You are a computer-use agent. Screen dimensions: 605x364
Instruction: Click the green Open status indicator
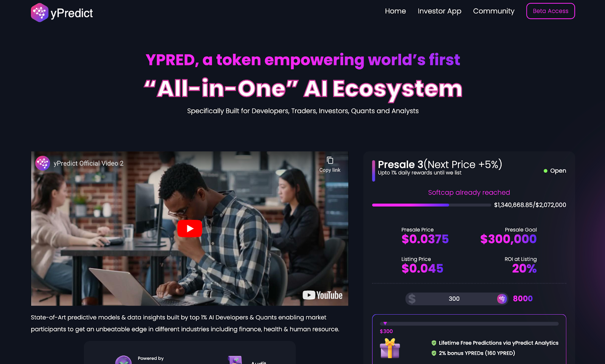[x=555, y=171]
